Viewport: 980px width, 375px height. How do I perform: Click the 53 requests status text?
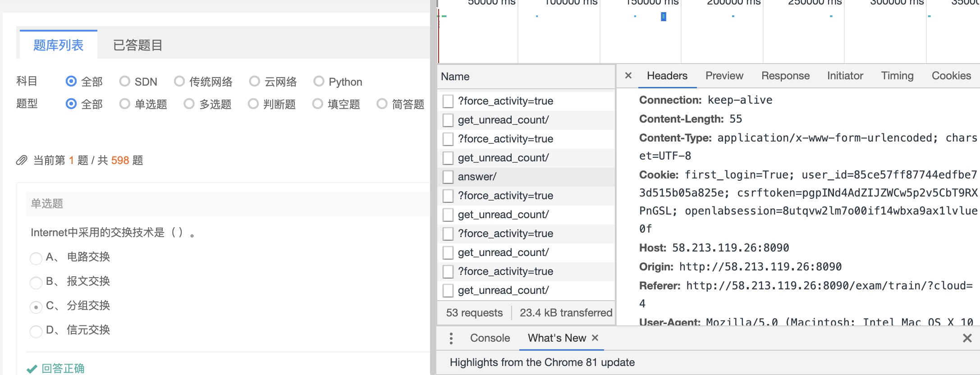pos(474,313)
